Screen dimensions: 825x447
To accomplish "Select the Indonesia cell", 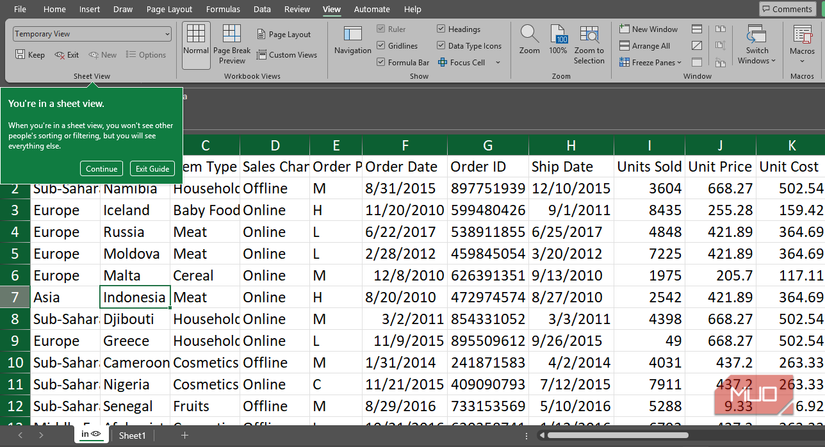I will point(135,297).
